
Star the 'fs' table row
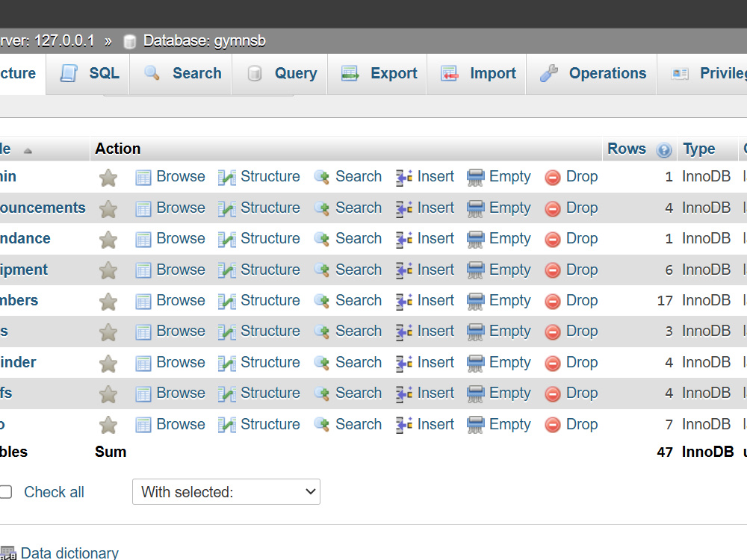(x=108, y=394)
